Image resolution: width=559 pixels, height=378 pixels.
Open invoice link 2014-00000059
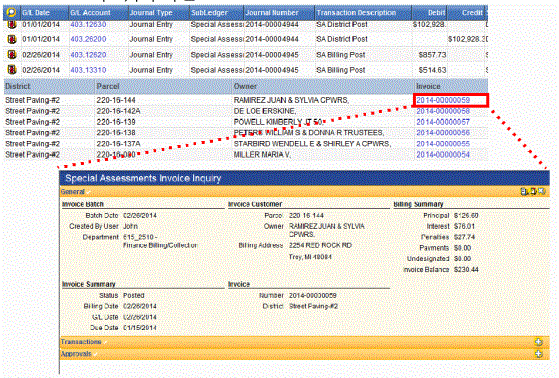[x=443, y=100]
